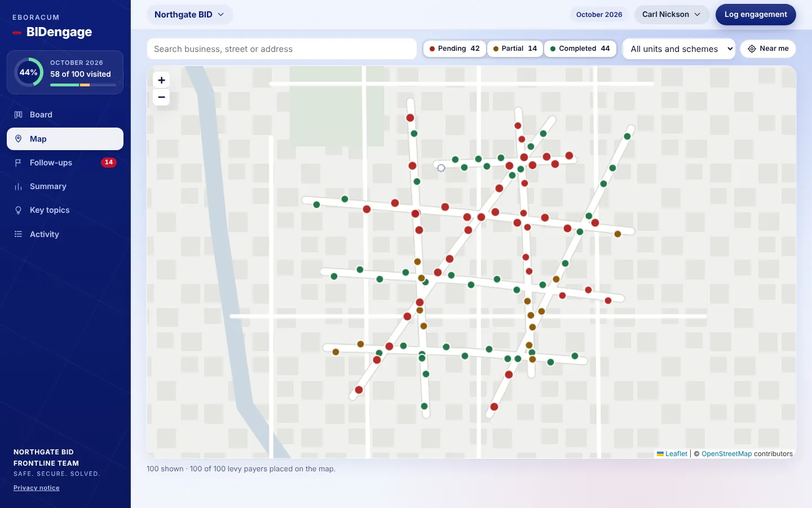Select the Map navigation item
The image size is (812, 508).
tap(65, 139)
